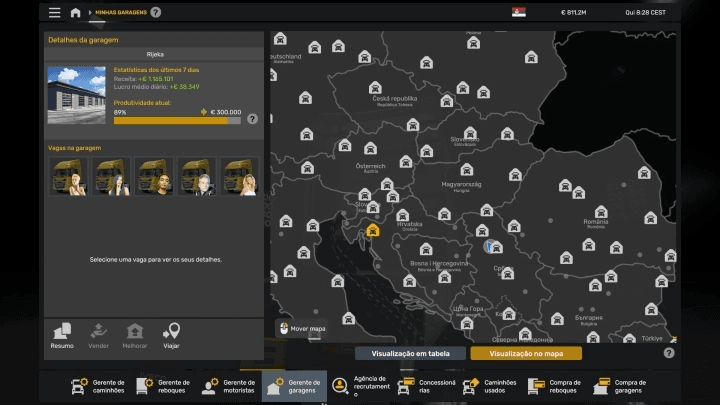This screenshot has width=720, height=405.
Task: Select the first garage slot truck
Action: pos(68,176)
